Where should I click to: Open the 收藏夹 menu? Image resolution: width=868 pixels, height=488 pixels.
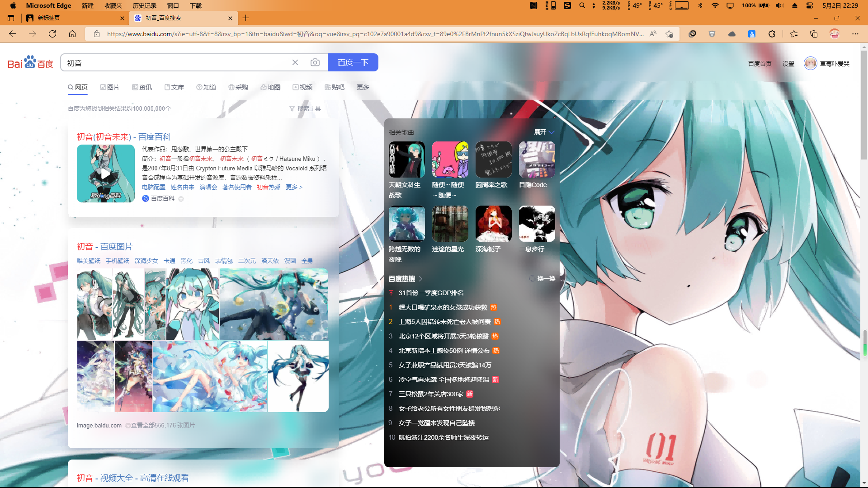click(113, 5)
